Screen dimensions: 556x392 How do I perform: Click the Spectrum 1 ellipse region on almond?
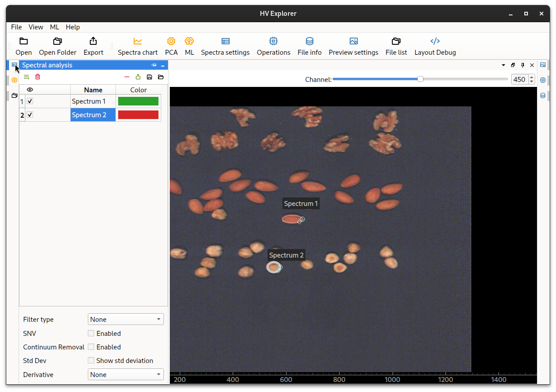(292, 219)
